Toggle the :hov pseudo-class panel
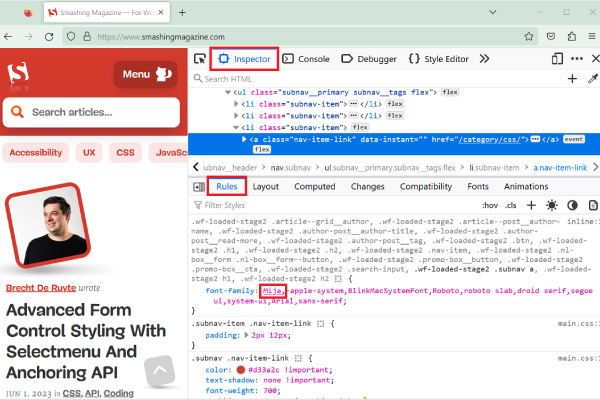 491,205
